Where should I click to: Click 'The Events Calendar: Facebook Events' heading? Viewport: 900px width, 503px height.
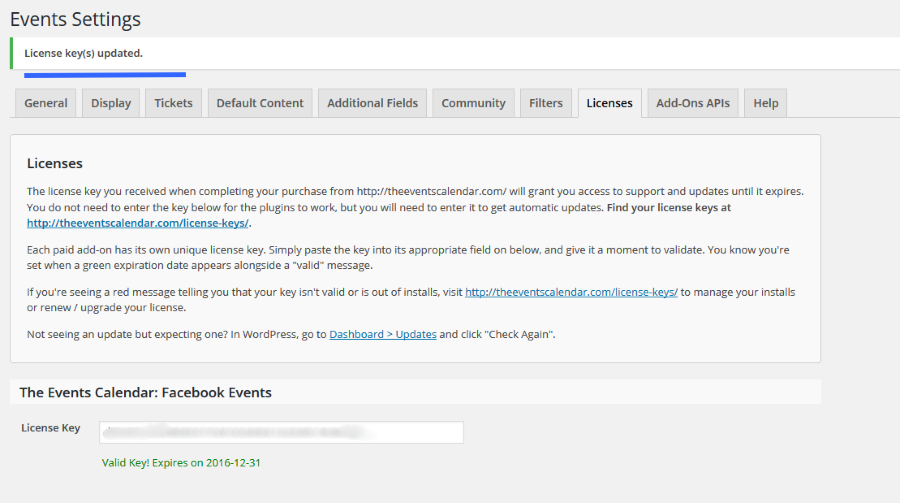[145, 393]
